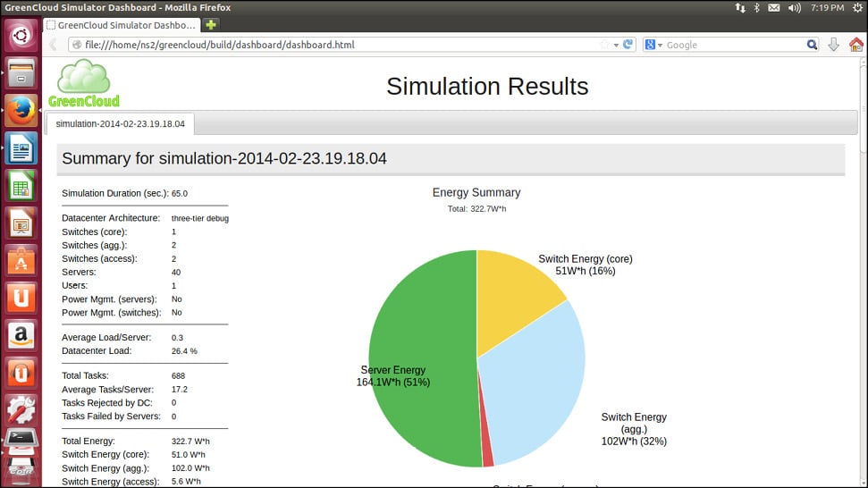The image size is (868, 488).
Task: Launch Amazon from the Ubuntu launcher
Action: [x=21, y=335]
